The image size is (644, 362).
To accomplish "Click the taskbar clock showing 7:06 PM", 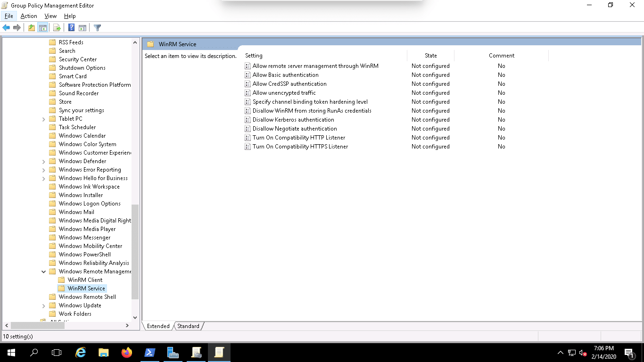I will tap(603, 353).
